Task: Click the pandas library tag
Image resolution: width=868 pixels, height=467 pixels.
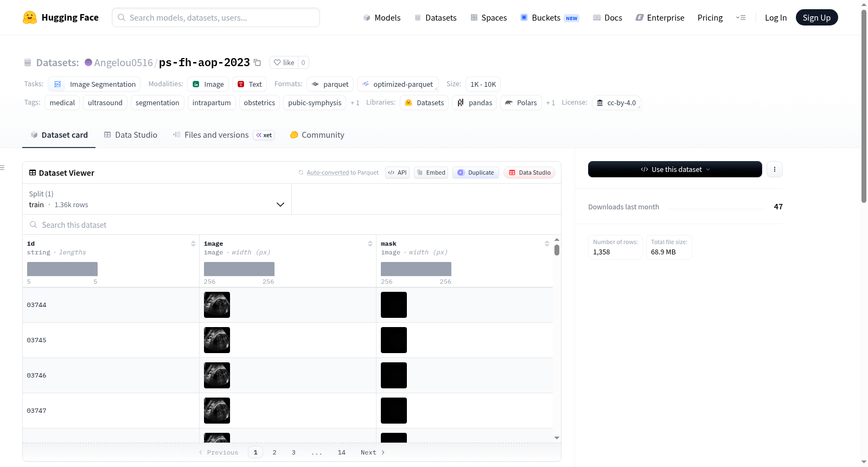Action: (x=475, y=103)
